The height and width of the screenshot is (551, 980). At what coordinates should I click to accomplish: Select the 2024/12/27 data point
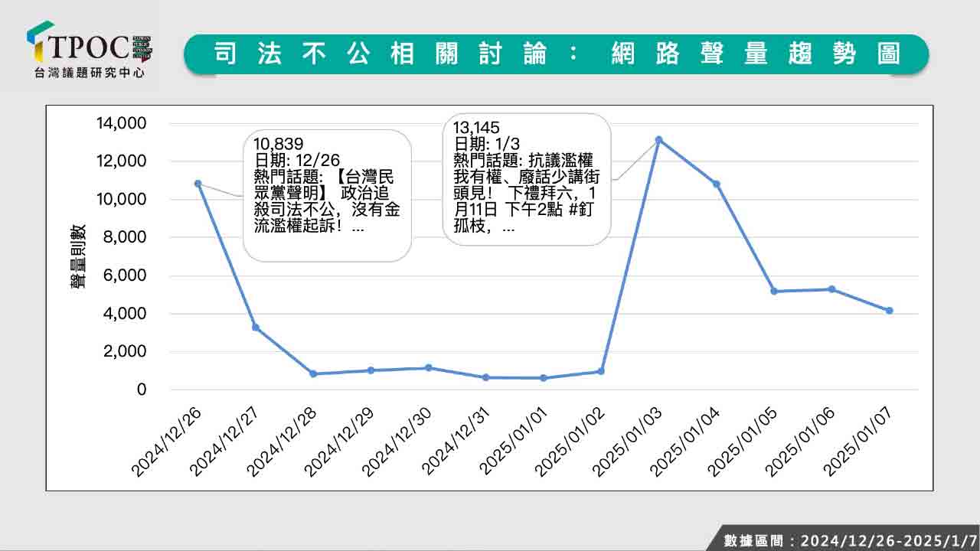pos(256,328)
